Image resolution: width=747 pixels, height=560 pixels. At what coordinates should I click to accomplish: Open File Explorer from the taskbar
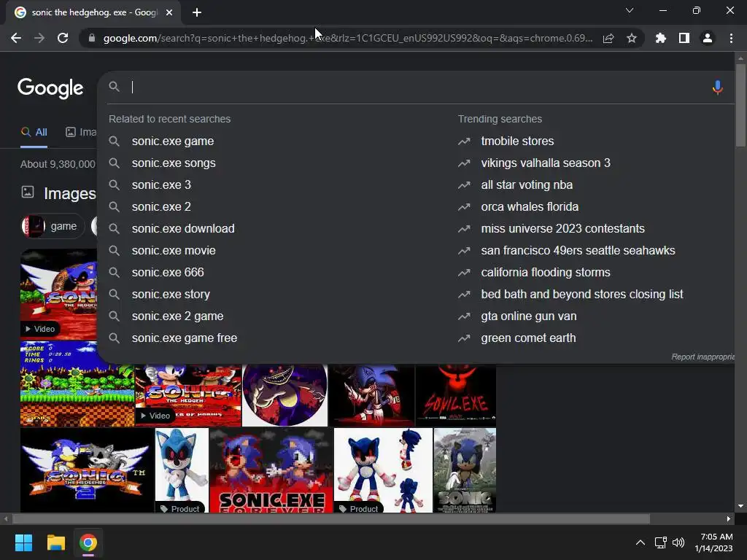(x=55, y=542)
